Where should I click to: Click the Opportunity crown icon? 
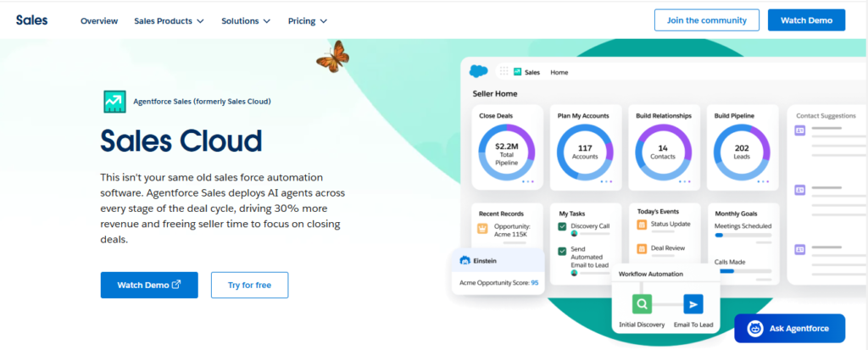482,228
